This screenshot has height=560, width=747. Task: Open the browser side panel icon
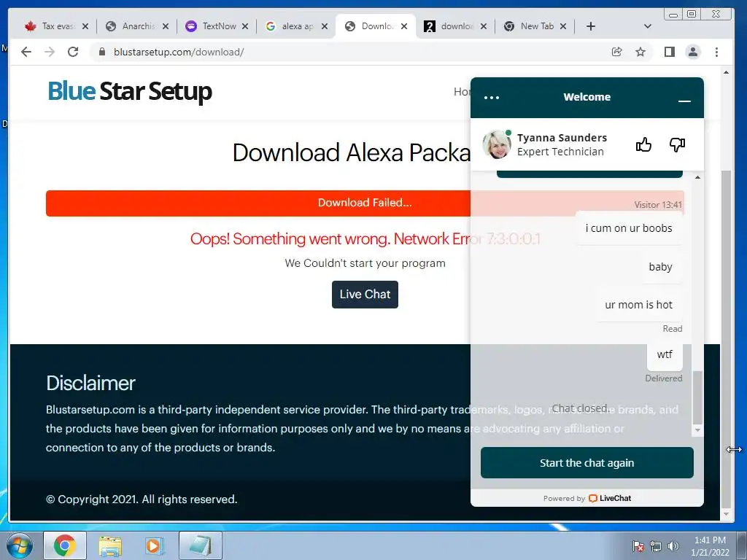coord(670,52)
